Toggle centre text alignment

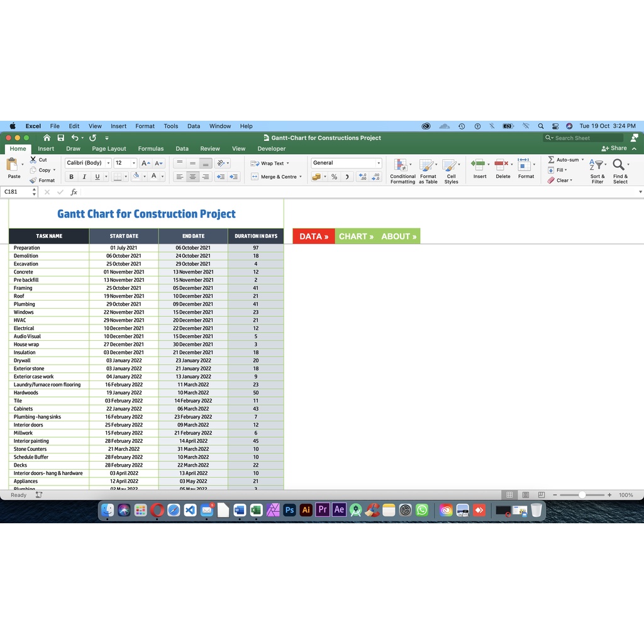pos(192,177)
